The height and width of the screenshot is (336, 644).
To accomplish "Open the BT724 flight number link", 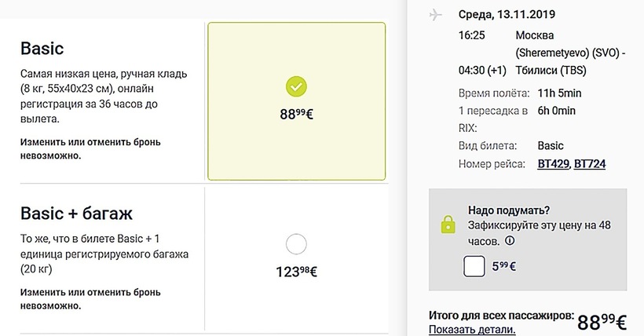I will click(590, 164).
